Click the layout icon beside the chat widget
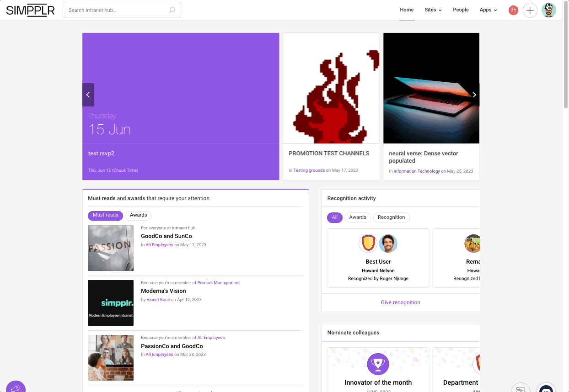Image resolution: width=569 pixels, height=392 pixels. tap(521, 388)
